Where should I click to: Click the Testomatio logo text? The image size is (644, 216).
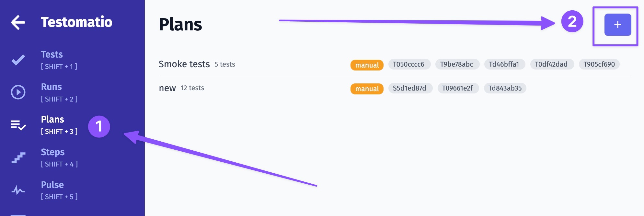point(76,22)
